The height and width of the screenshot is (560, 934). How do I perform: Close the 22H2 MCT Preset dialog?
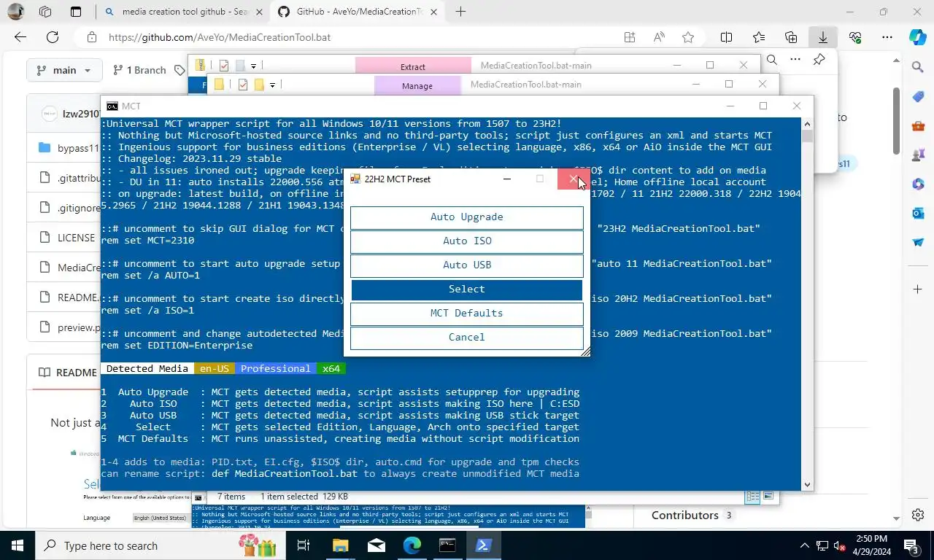click(x=573, y=179)
